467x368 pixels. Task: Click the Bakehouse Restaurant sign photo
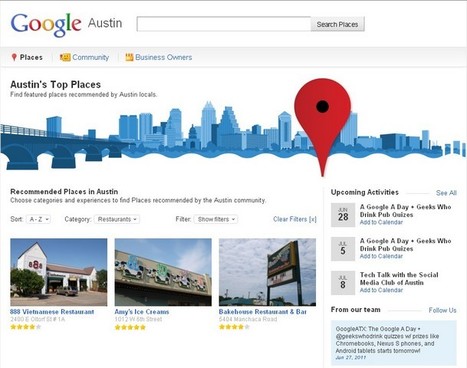click(x=267, y=272)
